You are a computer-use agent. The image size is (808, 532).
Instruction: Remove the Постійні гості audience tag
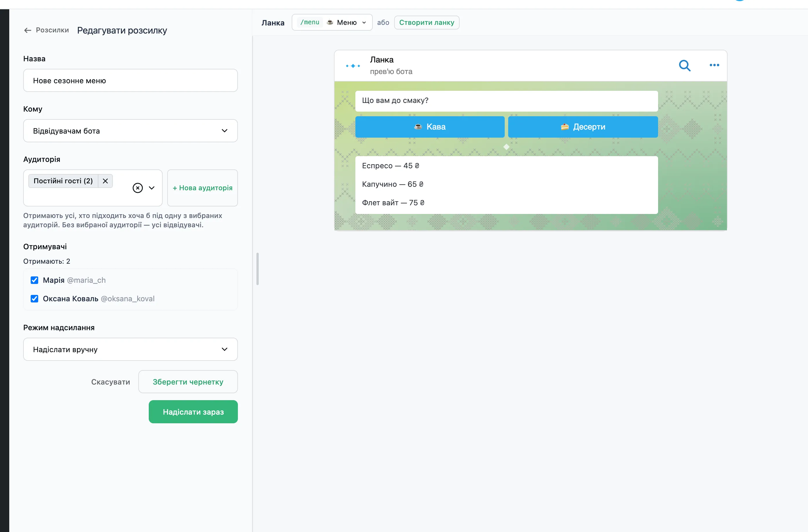105,181
